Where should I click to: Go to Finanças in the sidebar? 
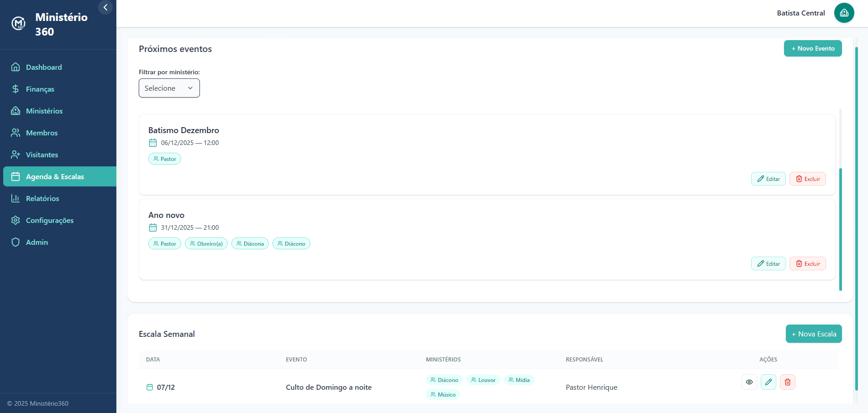pyautogui.click(x=40, y=89)
